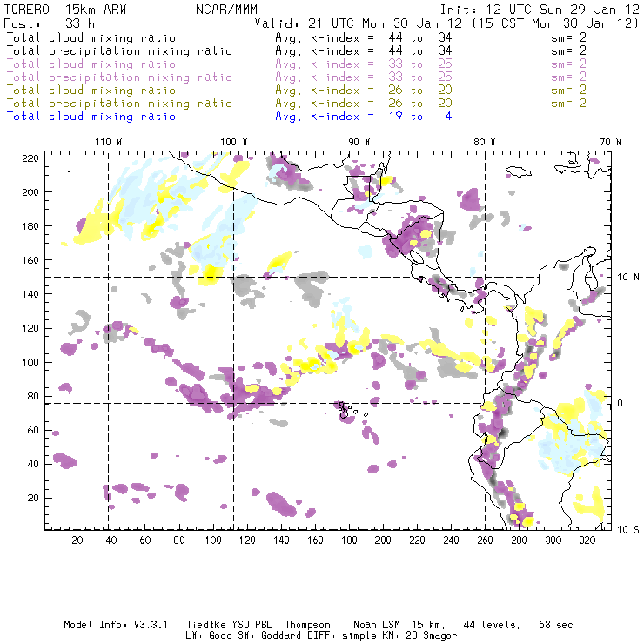Select "44 to 34" on black cloud row
This screenshot has height=644, width=644.
tap(420, 37)
